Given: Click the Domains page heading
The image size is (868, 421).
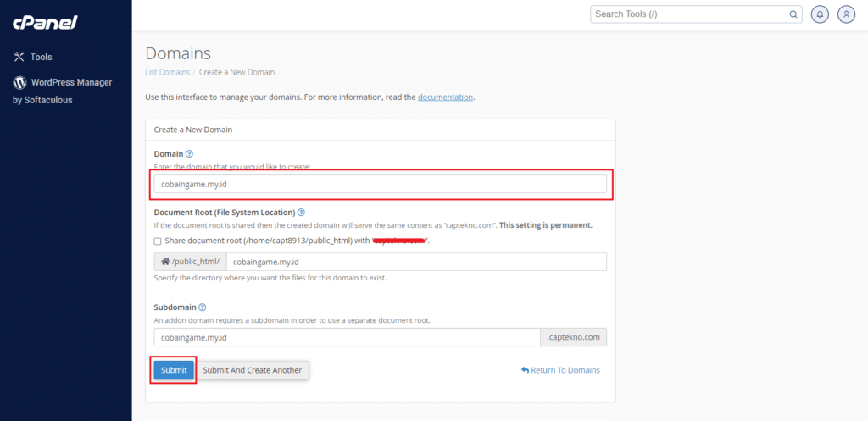Looking at the screenshot, I should (x=178, y=53).
